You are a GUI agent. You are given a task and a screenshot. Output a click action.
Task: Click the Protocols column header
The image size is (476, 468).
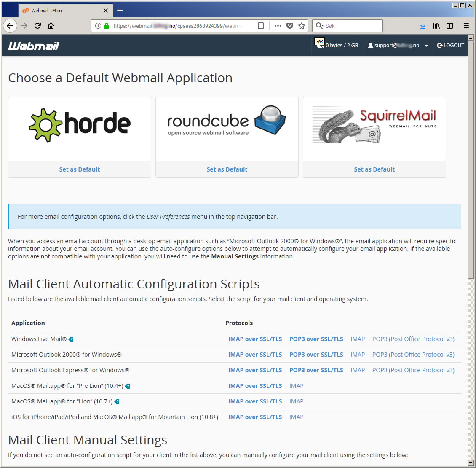tap(239, 323)
